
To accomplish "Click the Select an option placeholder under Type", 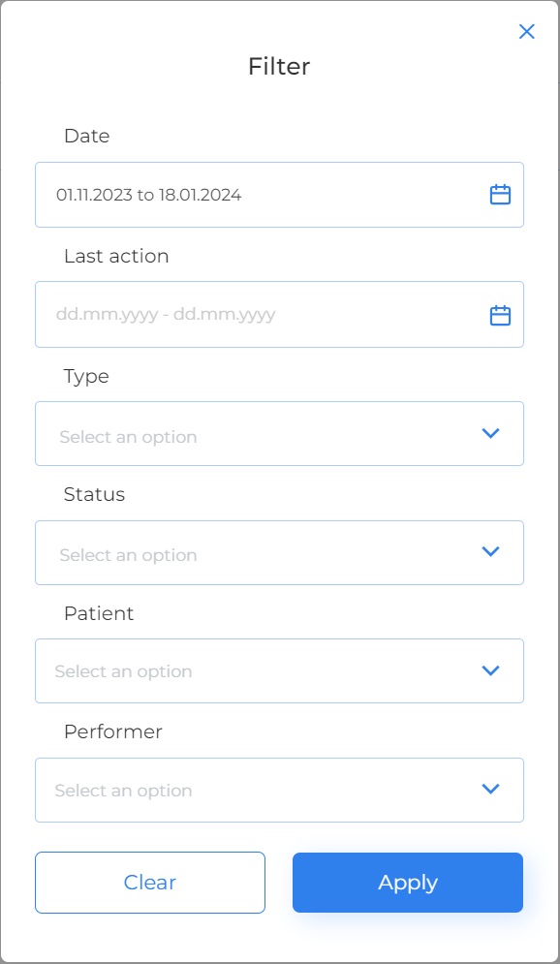I will pos(128,436).
